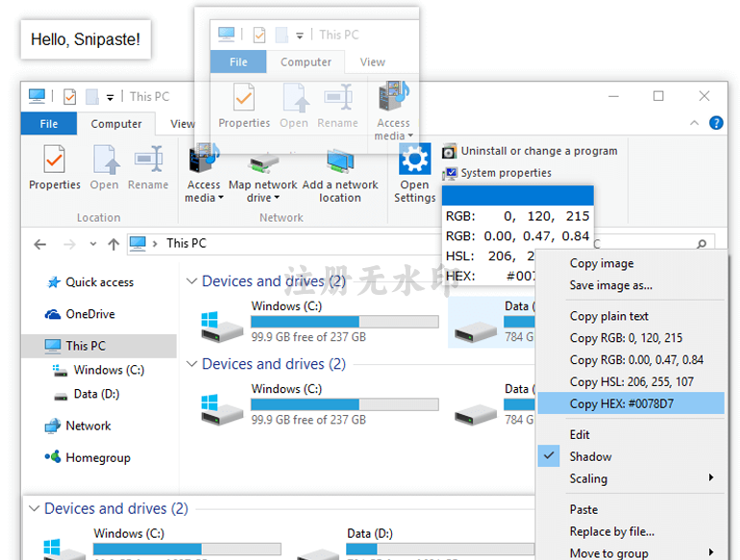
Task: Click Data (D:) label in bottom group
Action: (x=370, y=533)
